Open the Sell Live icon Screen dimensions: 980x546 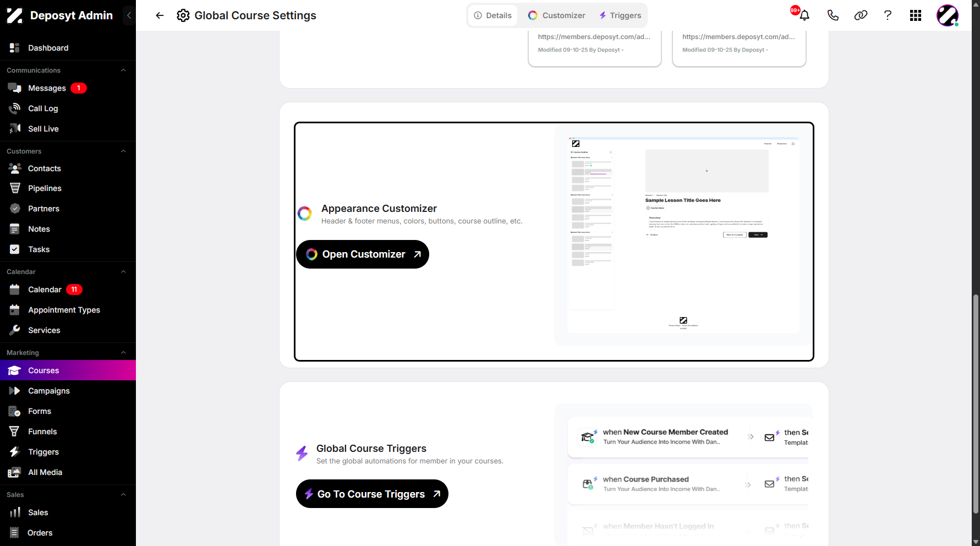point(15,129)
